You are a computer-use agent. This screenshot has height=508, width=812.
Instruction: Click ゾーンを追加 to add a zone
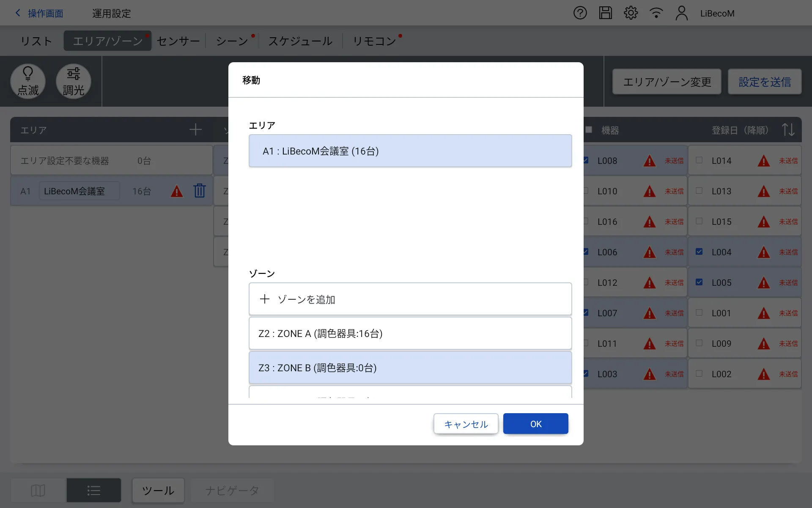point(410,299)
